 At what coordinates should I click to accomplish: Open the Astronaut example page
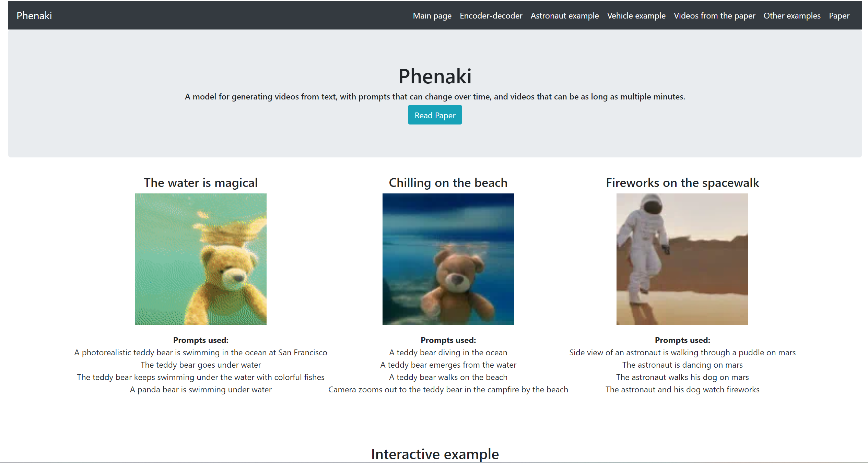click(564, 15)
